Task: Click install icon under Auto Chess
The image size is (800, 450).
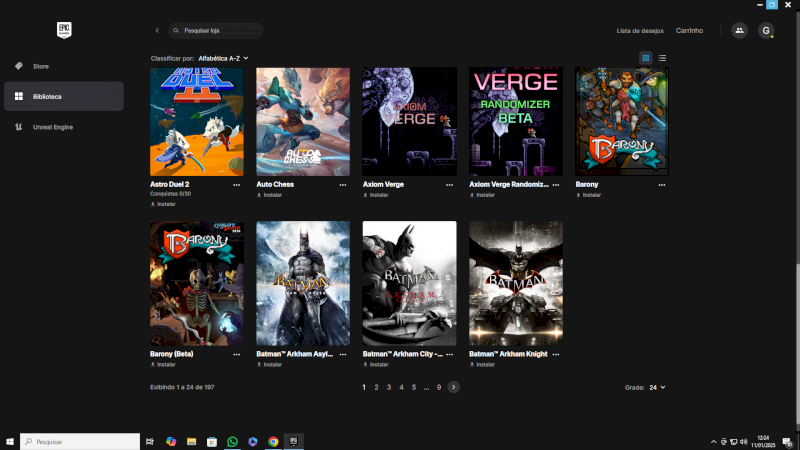Action: pyautogui.click(x=260, y=195)
